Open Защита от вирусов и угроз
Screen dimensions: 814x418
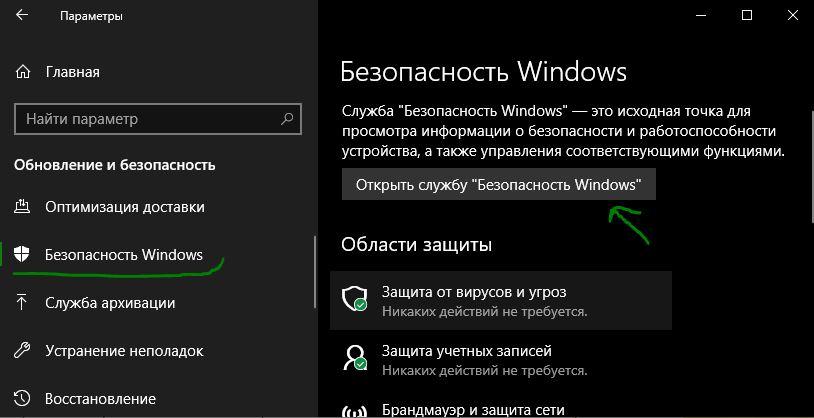click(x=501, y=300)
